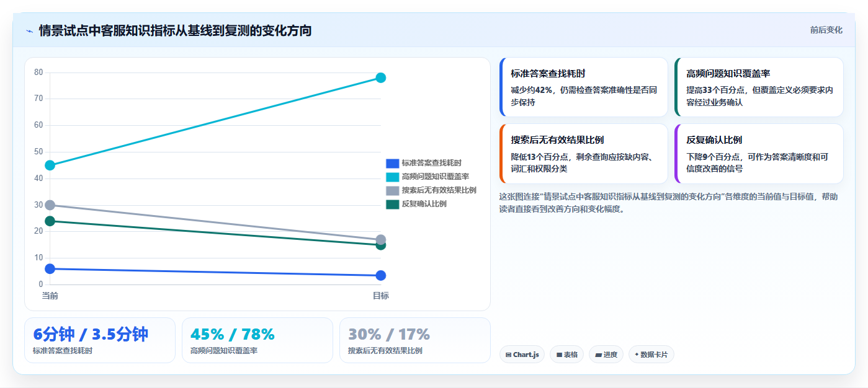Open the 标准答案查找耗时 insight card
This screenshot has width=868, height=388.
point(583,87)
